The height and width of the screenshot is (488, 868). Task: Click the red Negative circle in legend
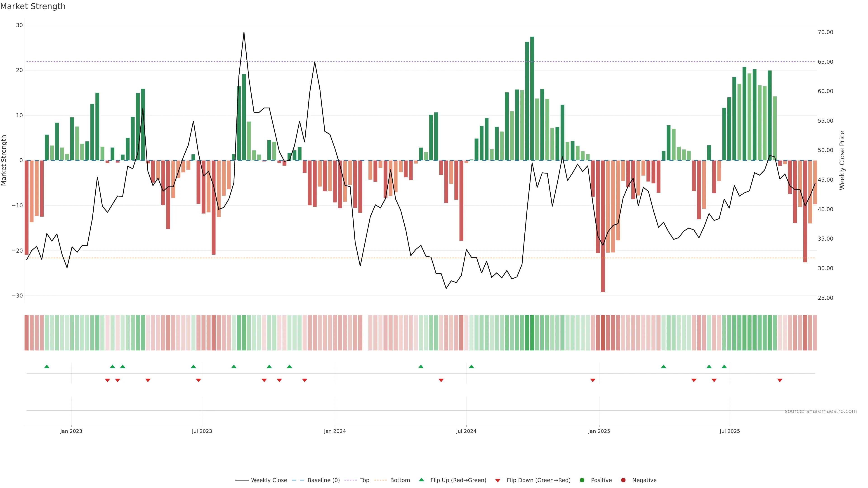click(623, 480)
